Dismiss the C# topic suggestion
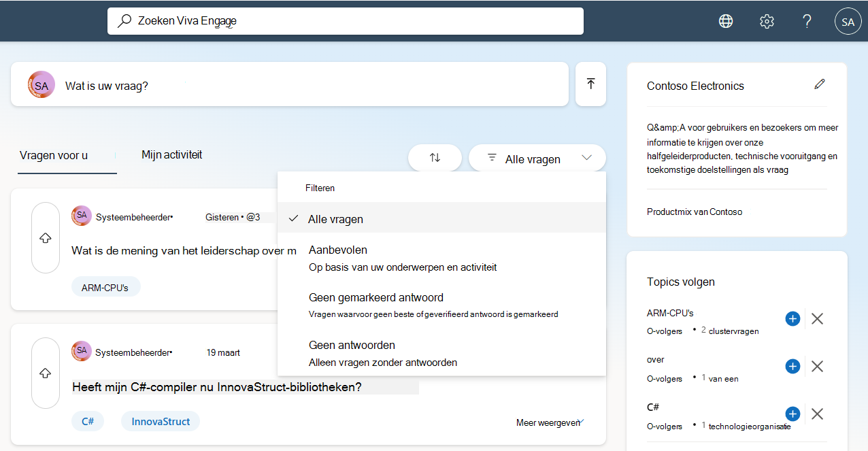868x451 pixels. click(817, 414)
